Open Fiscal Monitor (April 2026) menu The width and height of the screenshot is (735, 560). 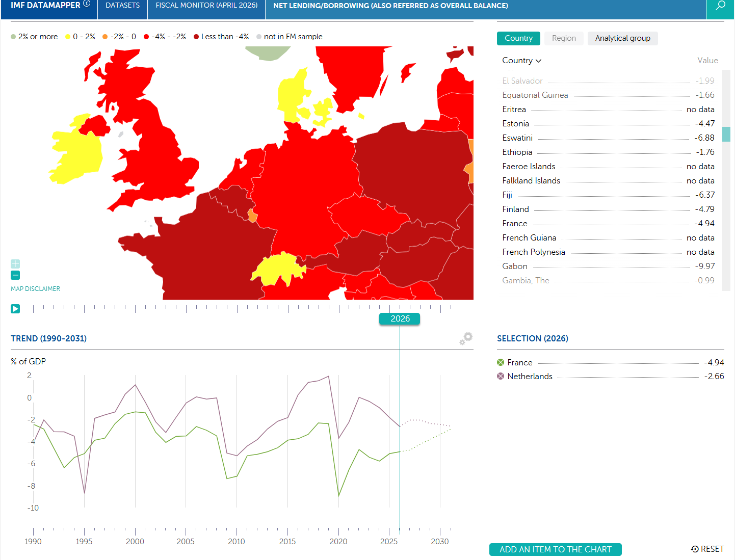(x=206, y=6)
